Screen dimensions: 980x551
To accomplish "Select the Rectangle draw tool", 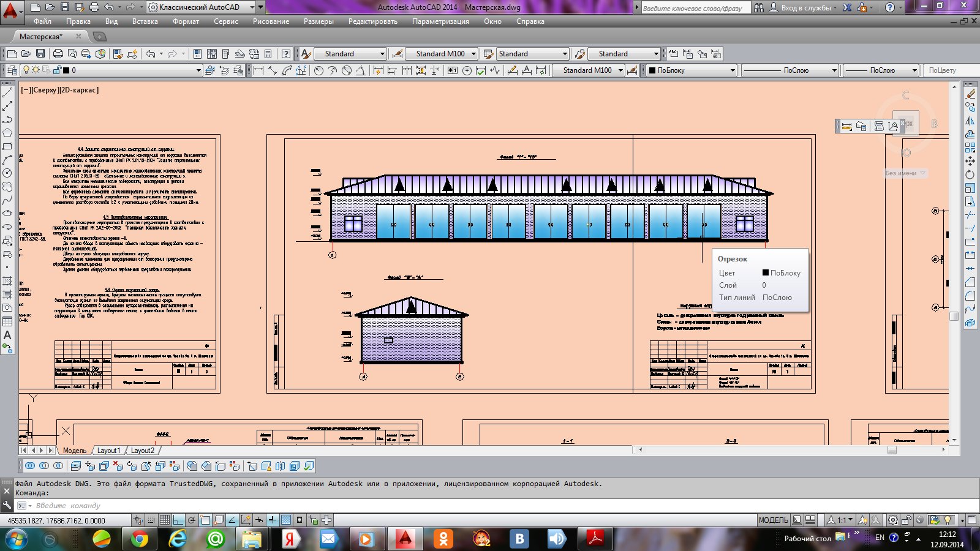I will tap(7, 146).
